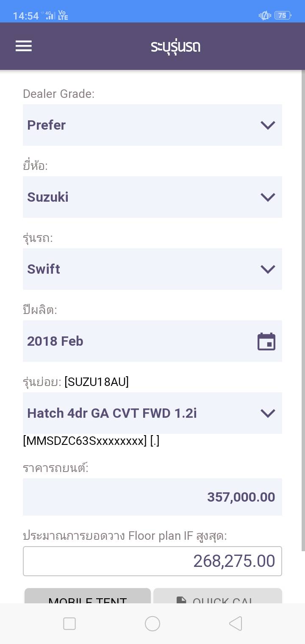Screen dimensions: 305x644
Task: Open the hamburger navigation menu
Action: pyautogui.click(x=24, y=46)
